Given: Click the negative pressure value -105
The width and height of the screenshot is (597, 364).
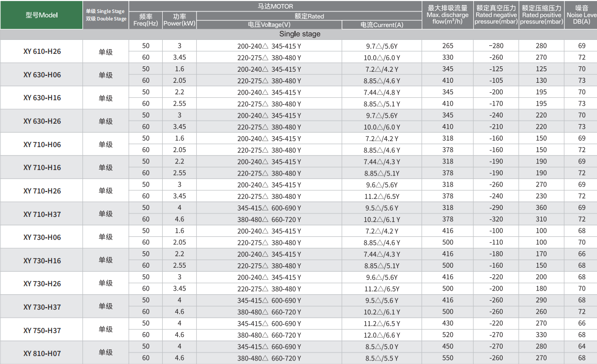Looking at the screenshot, I should pyautogui.click(x=496, y=81).
